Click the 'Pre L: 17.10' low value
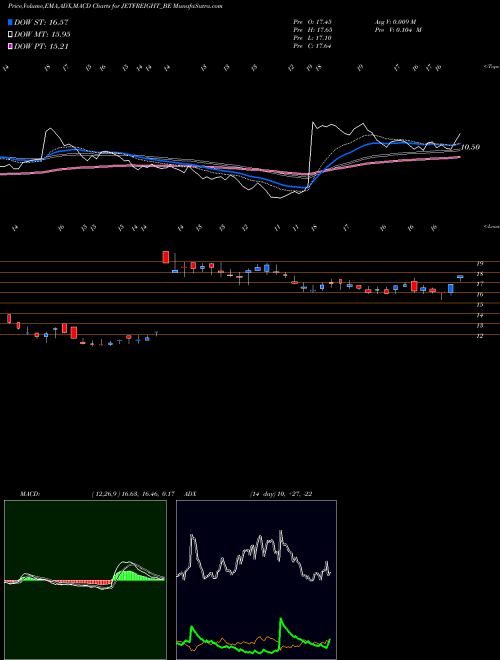 (x=312, y=38)
